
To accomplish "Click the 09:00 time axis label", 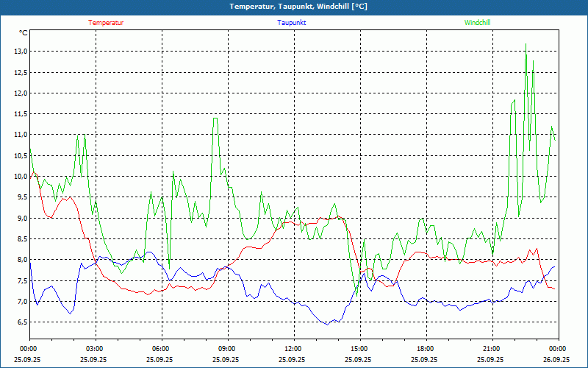I will point(227,349).
